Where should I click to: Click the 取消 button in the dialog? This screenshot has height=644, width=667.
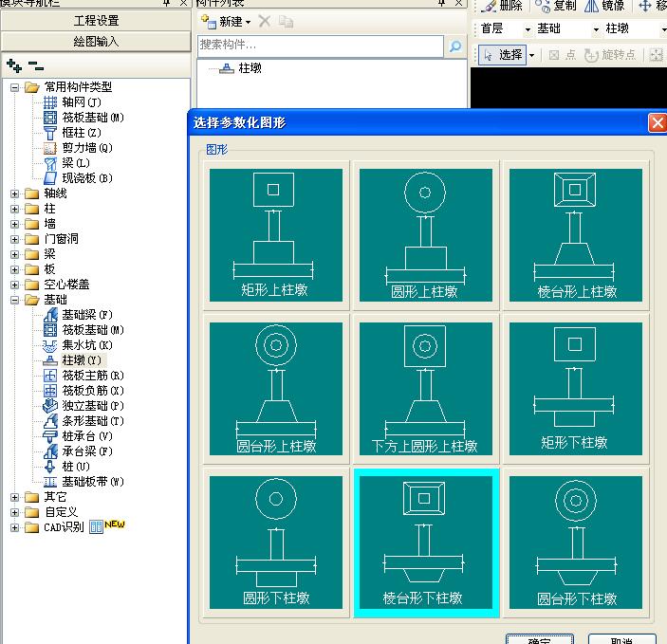[x=621, y=639]
